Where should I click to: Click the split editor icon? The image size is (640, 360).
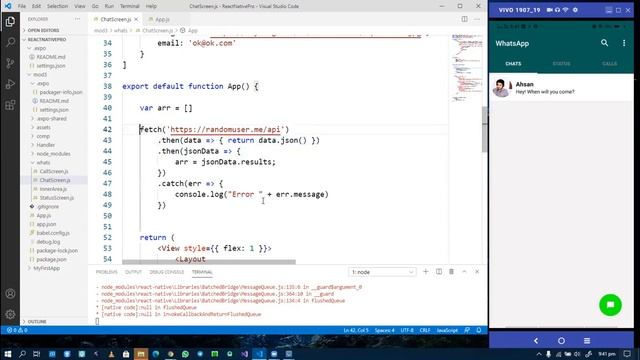point(464,19)
